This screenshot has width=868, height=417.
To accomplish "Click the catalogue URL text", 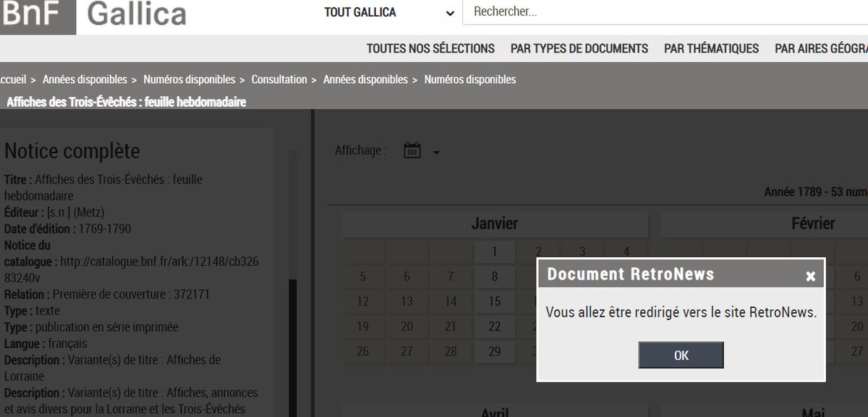I will [131, 270].
